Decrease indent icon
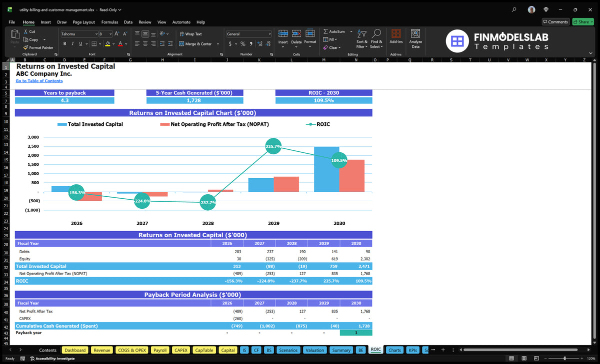This screenshot has width=600, height=364. 162,44
